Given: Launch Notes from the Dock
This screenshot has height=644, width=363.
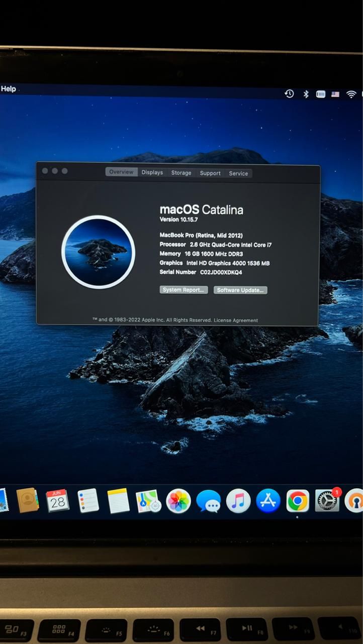Looking at the screenshot, I should tap(118, 501).
